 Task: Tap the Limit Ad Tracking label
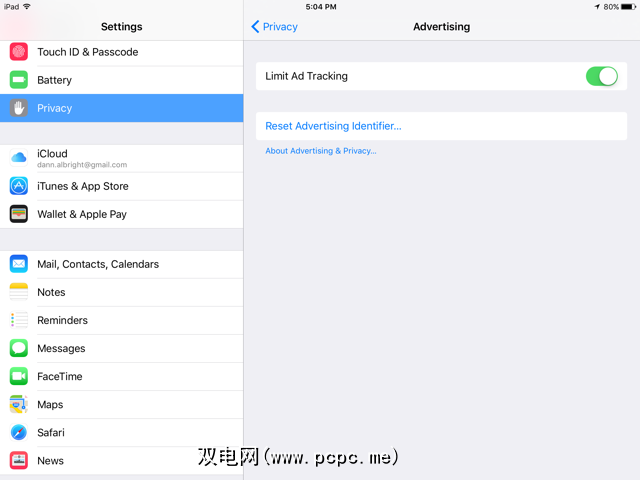[x=307, y=76]
